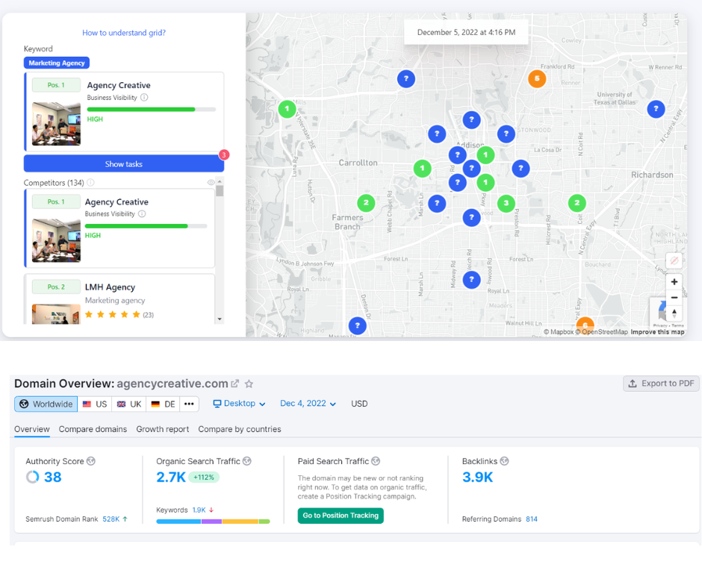This screenshot has height=588, width=702.
Task: Open Semrush Domain Rank 528K
Action: tap(111, 519)
